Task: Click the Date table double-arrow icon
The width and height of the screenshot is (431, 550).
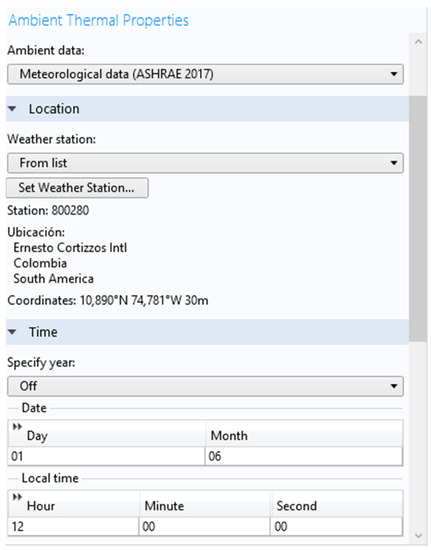Action: (x=17, y=427)
